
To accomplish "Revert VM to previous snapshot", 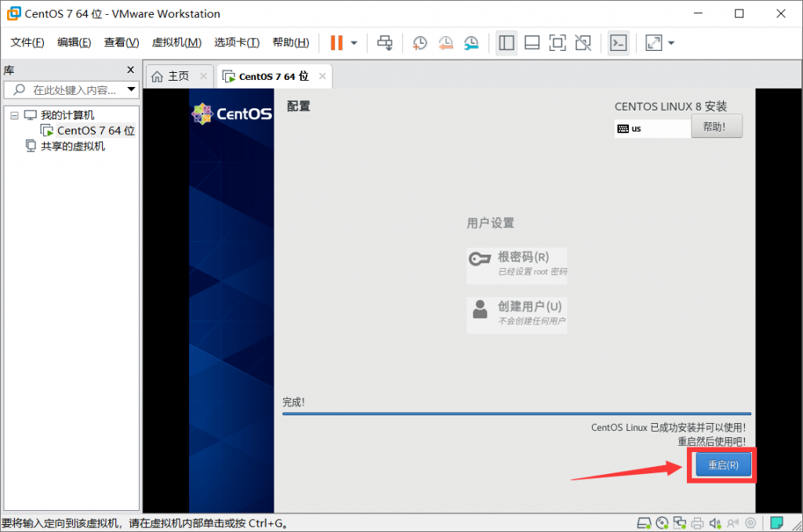I will tap(445, 43).
